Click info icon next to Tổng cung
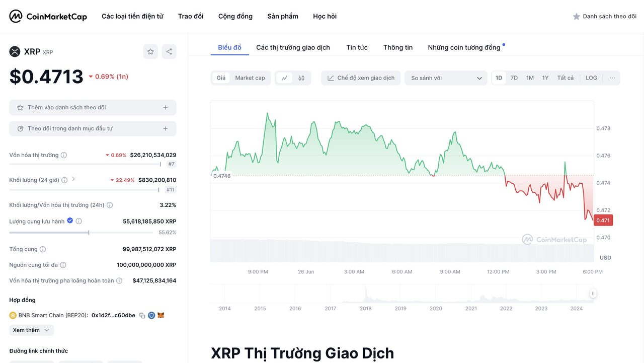The width and height of the screenshot is (644, 363). coord(43,249)
